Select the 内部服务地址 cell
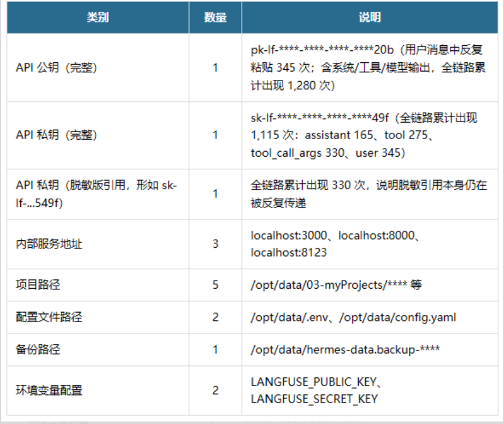The image size is (504, 424). click(x=98, y=244)
